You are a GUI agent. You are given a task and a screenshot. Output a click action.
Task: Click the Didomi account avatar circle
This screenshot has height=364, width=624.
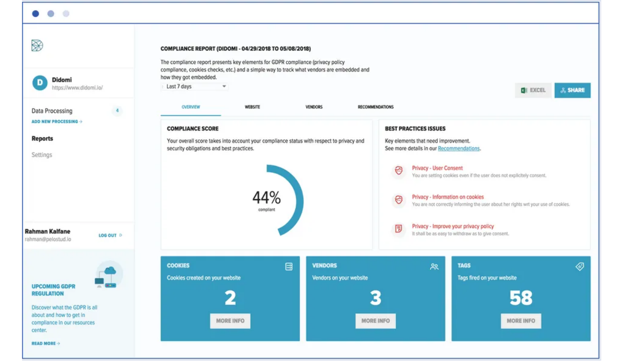coord(40,83)
